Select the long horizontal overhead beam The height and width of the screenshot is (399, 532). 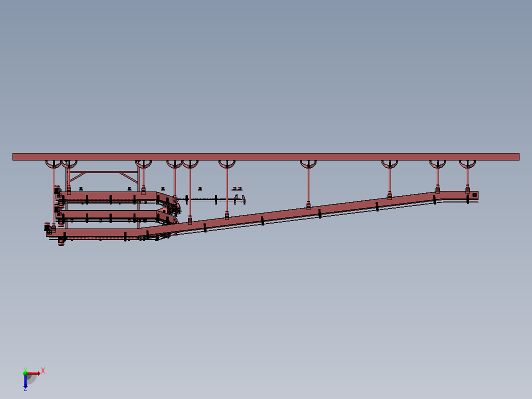tap(266, 157)
